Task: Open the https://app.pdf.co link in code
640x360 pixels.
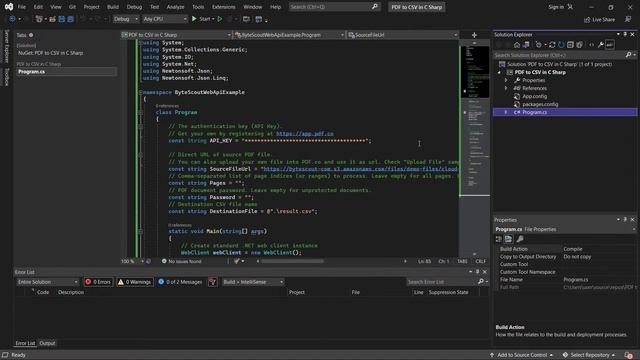Action: (304, 133)
